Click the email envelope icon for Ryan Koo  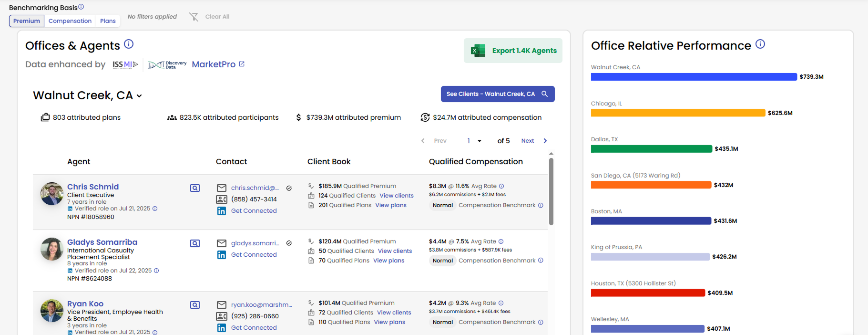222,305
